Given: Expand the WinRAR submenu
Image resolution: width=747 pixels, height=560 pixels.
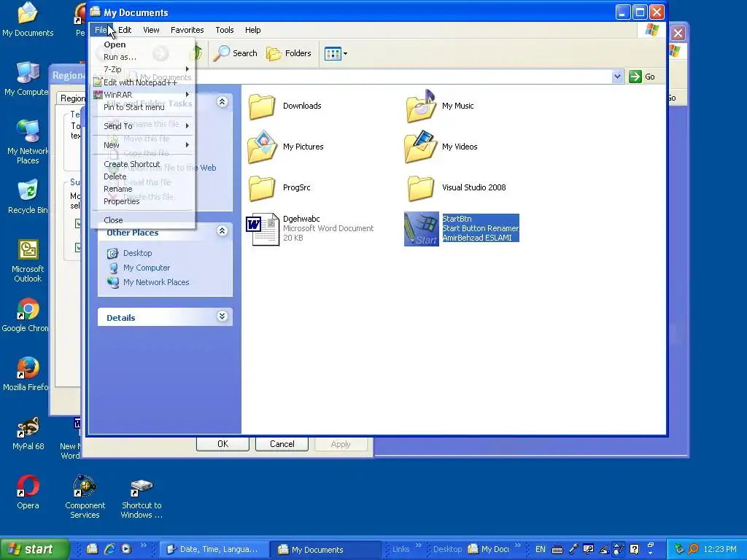Looking at the screenshot, I should pyautogui.click(x=143, y=95).
